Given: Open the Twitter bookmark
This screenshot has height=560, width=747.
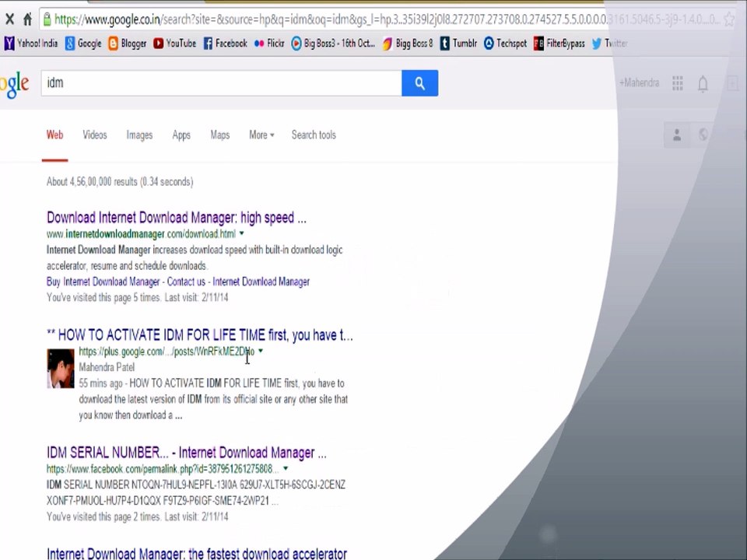Looking at the screenshot, I should (x=609, y=44).
